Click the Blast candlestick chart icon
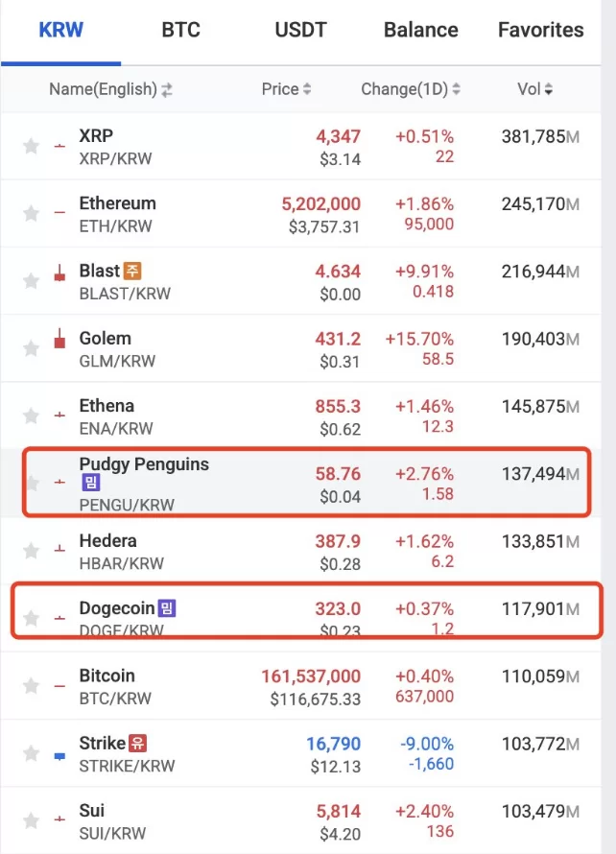Image resolution: width=616 pixels, height=854 pixels. 59,273
